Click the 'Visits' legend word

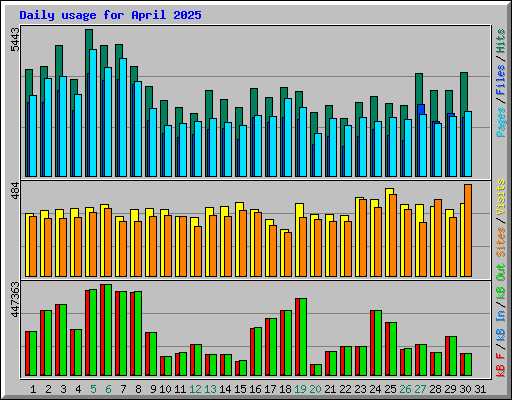[x=501, y=197]
